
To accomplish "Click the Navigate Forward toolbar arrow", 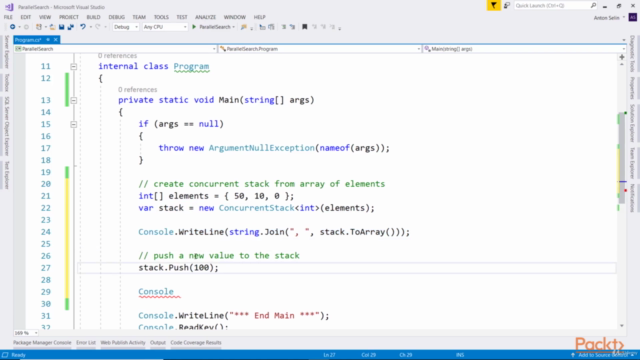I will click(26, 27).
